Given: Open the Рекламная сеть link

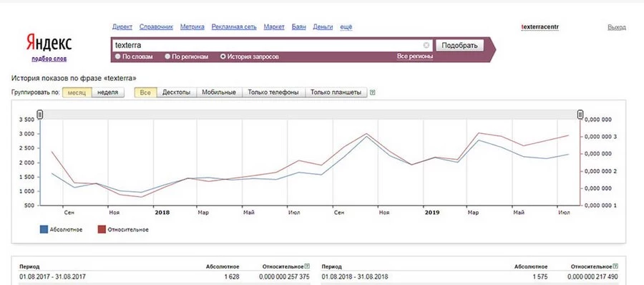Looking at the screenshot, I should [234, 27].
